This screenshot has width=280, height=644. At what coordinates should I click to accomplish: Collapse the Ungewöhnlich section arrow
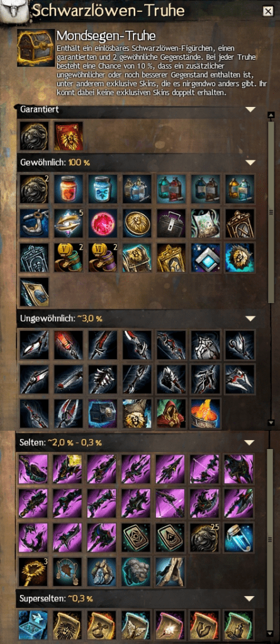(x=250, y=318)
